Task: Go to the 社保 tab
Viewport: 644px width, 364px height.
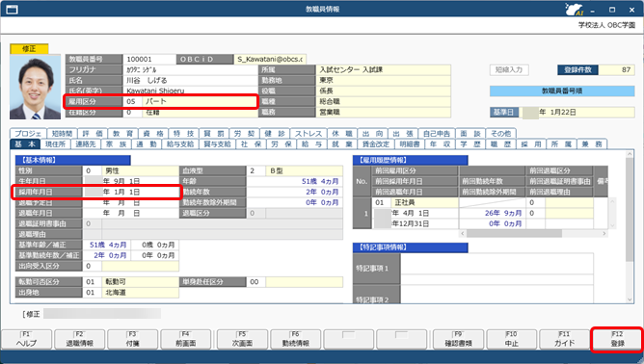Action: 251,144
